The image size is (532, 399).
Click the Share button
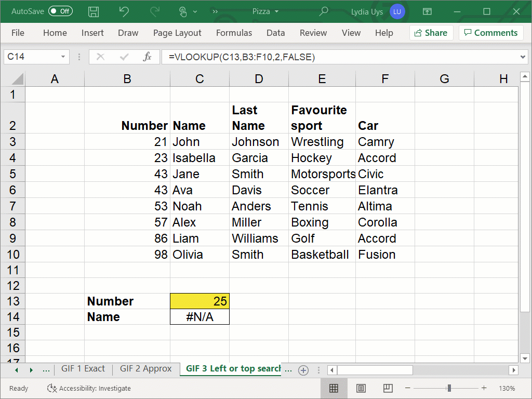[431, 32]
